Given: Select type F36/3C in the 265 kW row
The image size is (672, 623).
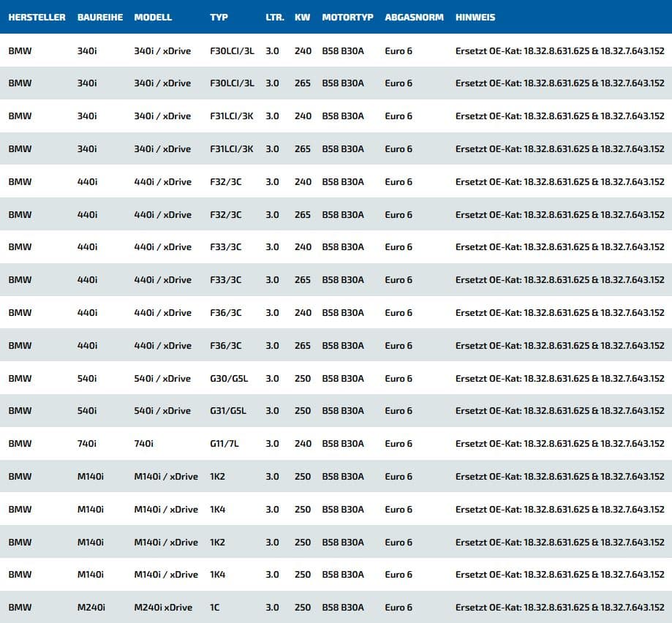Looking at the screenshot, I should [x=225, y=345].
